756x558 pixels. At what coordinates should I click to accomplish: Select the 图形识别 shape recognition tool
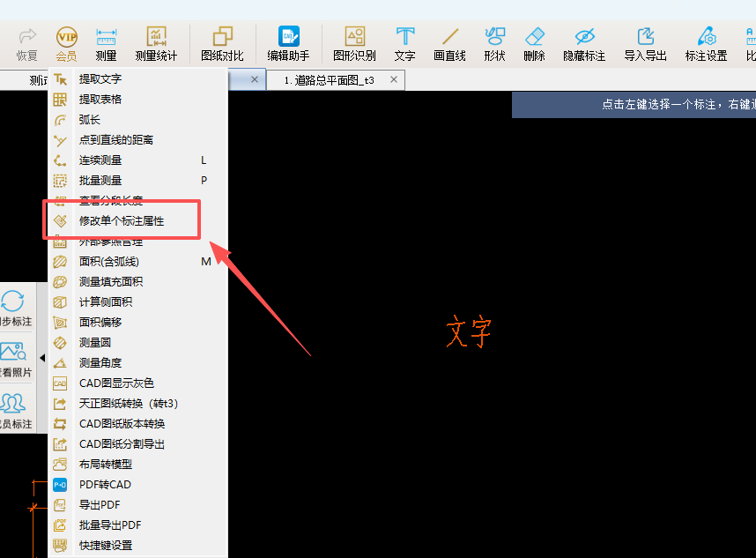click(354, 44)
